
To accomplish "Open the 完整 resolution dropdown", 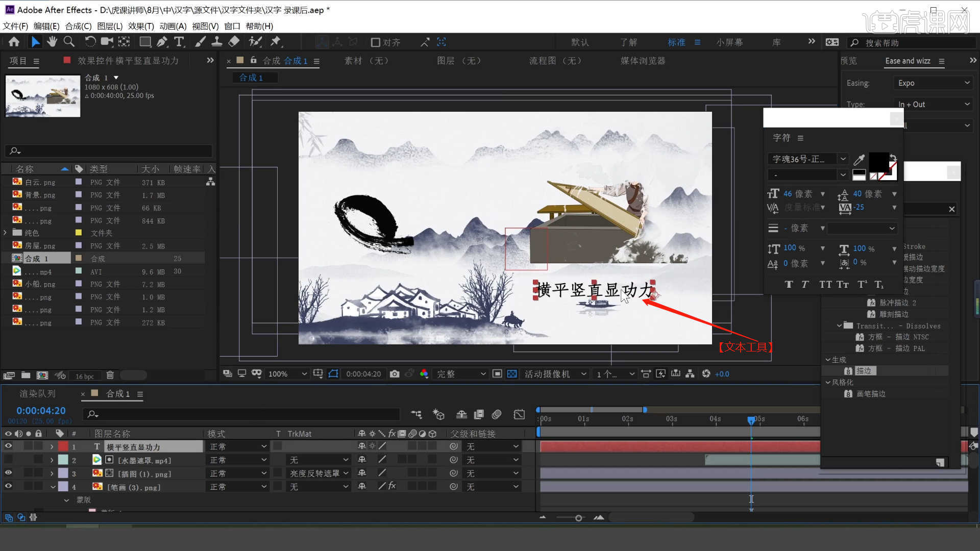I will point(461,374).
